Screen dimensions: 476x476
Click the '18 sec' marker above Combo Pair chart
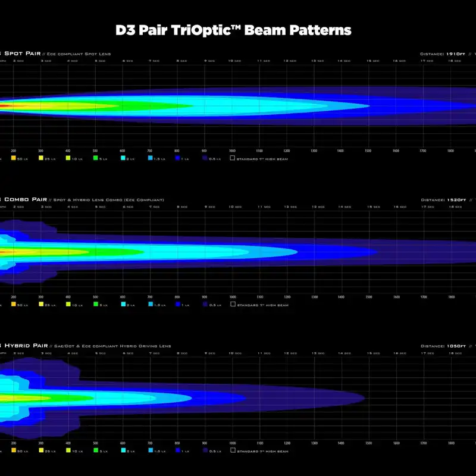point(455,207)
